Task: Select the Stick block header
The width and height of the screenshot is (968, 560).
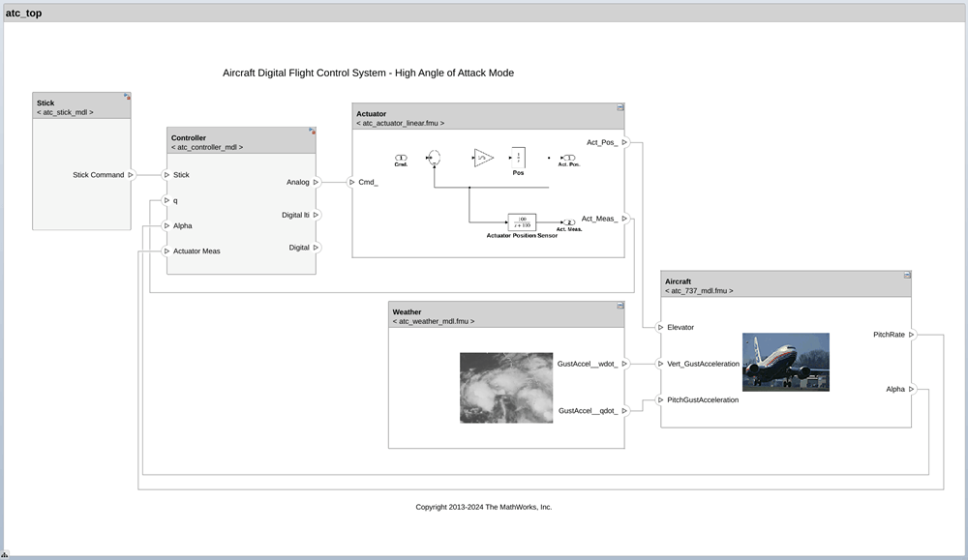Action: [81, 106]
